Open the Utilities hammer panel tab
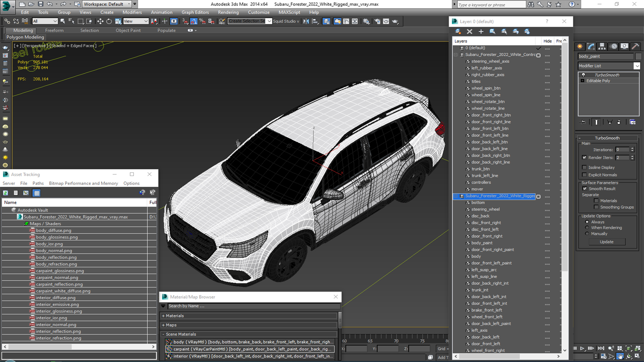The width and height of the screenshot is (644, 362). pos(635,46)
